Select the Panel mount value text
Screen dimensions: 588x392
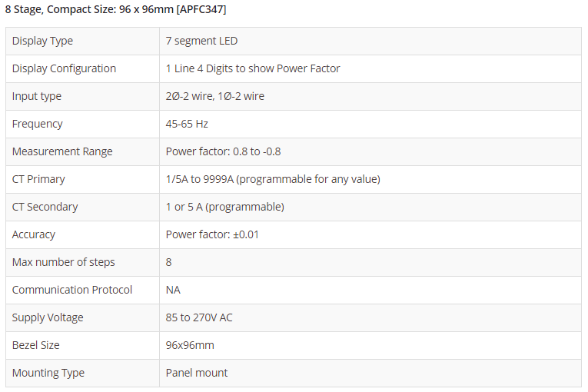(x=197, y=373)
